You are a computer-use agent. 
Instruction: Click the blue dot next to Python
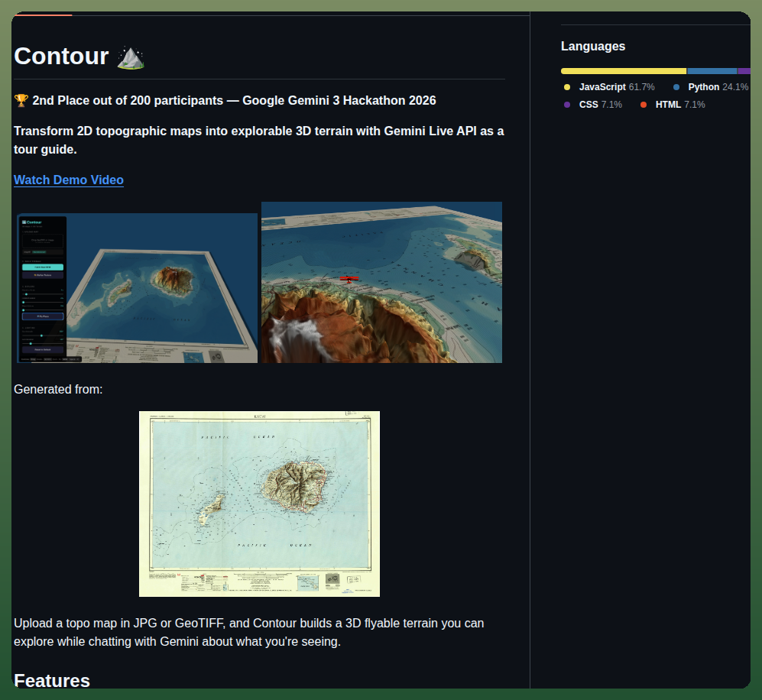676,87
